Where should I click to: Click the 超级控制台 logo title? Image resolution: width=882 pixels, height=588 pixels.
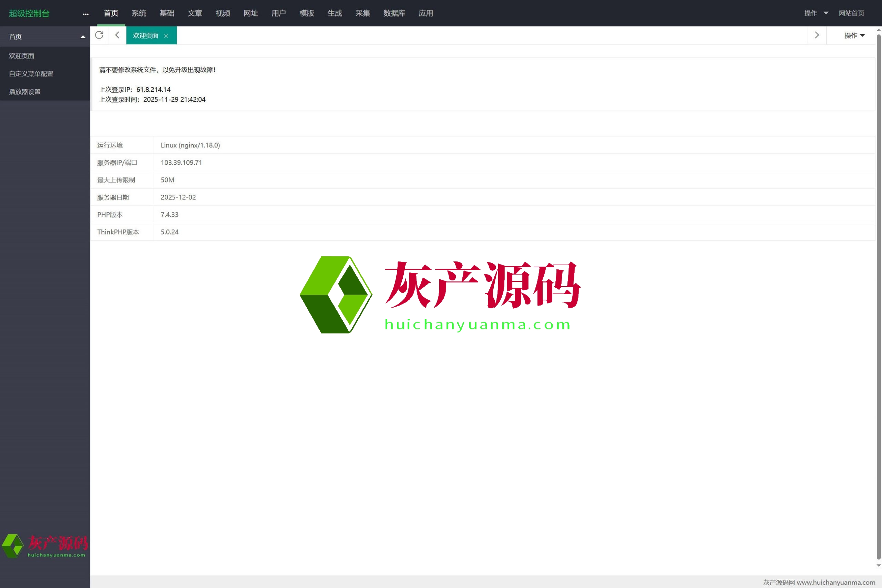tap(29, 13)
